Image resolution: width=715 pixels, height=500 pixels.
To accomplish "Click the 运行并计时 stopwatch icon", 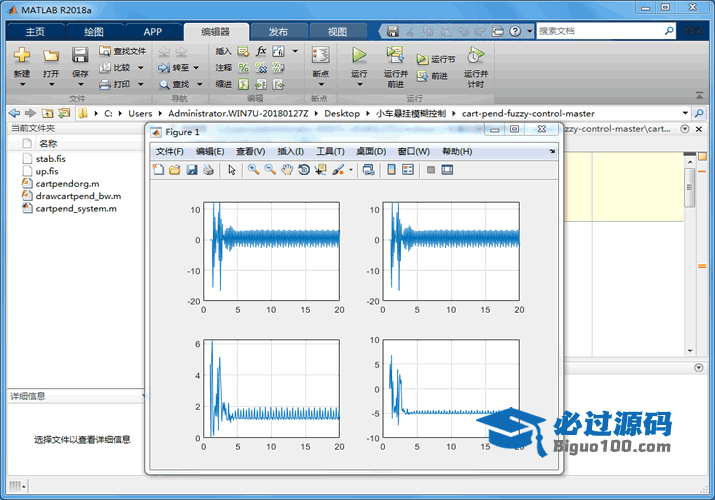I will click(475, 55).
